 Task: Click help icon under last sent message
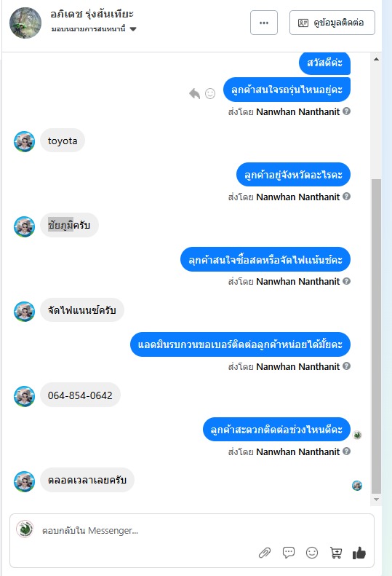coord(346,451)
